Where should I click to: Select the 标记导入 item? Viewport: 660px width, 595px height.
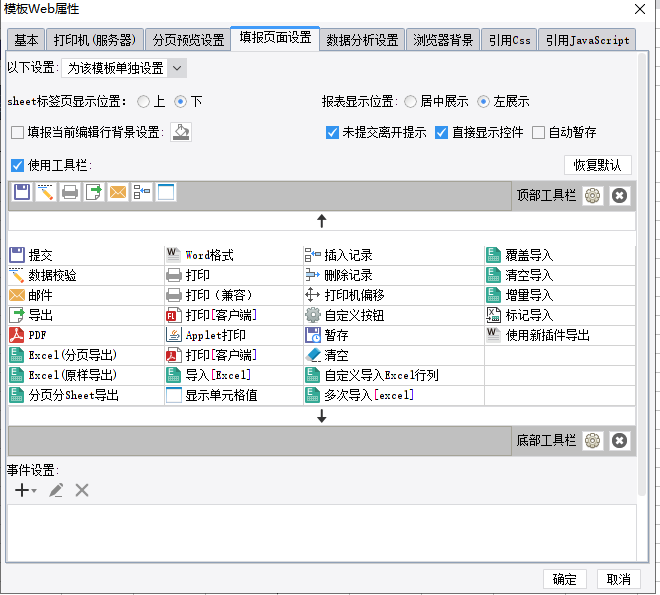(560, 315)
